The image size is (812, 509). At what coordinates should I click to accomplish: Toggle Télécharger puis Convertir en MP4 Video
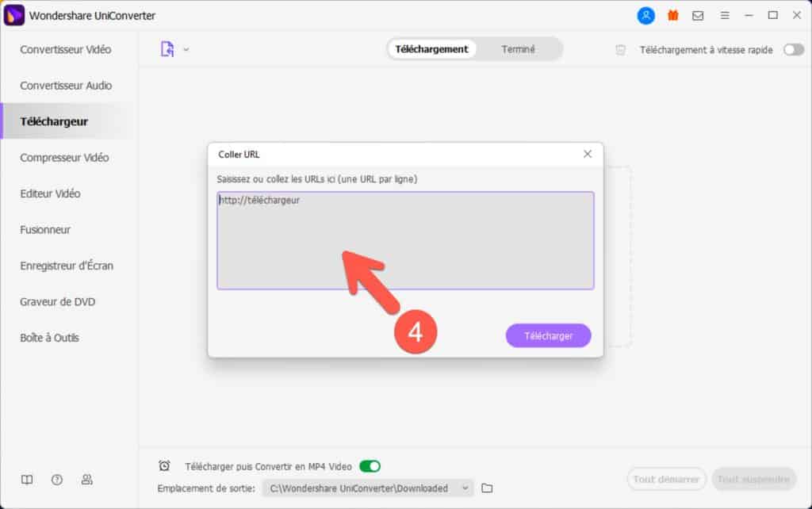click(x=370, y=466)
